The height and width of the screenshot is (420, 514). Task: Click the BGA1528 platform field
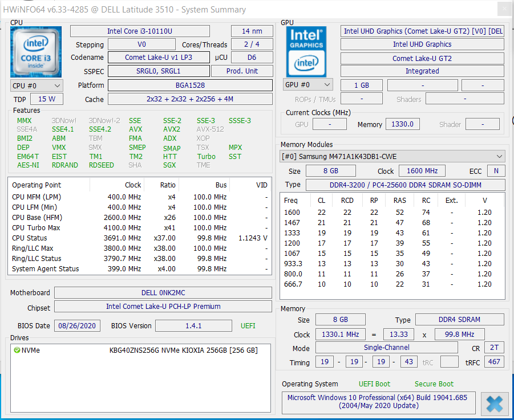[x=190, y=85]
